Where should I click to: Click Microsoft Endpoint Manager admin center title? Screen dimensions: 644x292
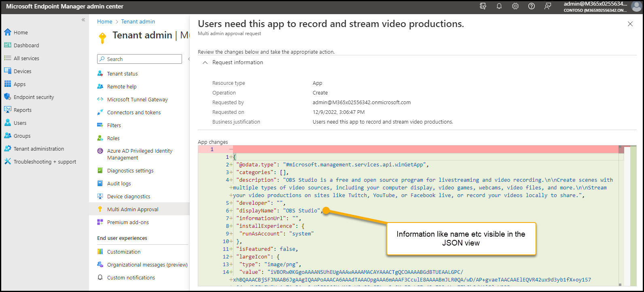pyautogui.click(x=65, y=6)
